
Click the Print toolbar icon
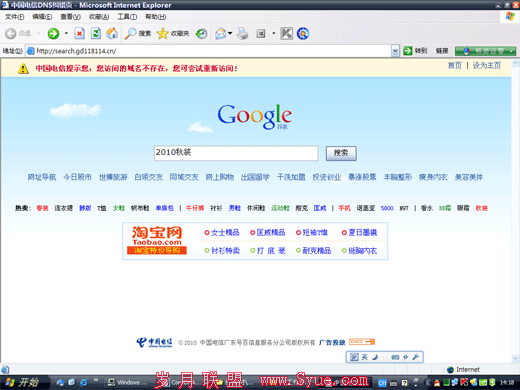(x=243, y=33)
